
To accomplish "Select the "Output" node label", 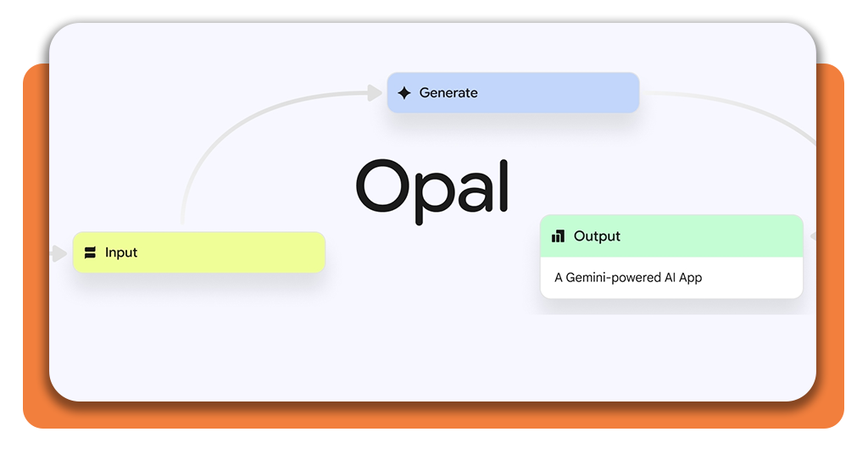I will tap(597, 236).
